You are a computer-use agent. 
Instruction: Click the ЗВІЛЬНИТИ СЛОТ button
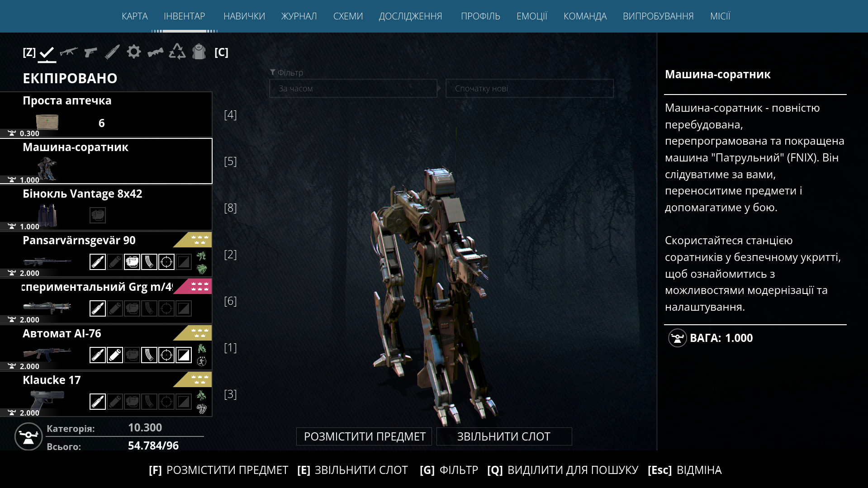click(504, 436)
